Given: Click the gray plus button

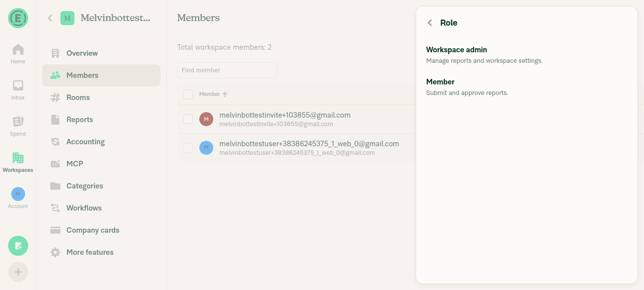Looking at the screenshot, I should click(18, 272).
